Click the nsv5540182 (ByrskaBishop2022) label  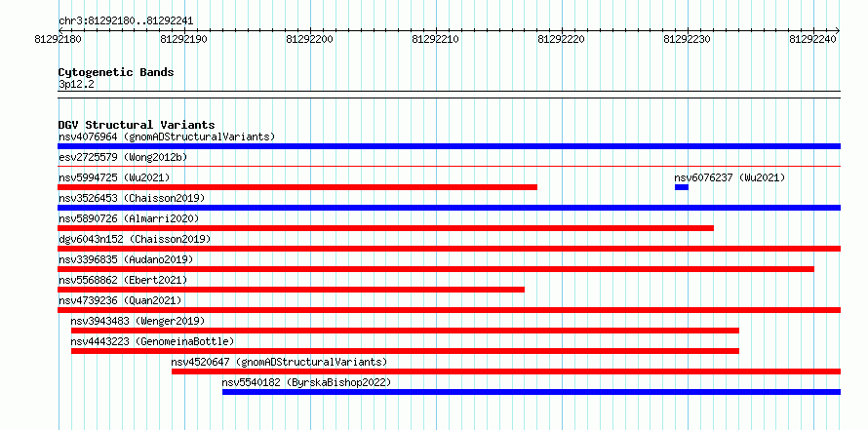pyautogui.click(x=306, y=382)
